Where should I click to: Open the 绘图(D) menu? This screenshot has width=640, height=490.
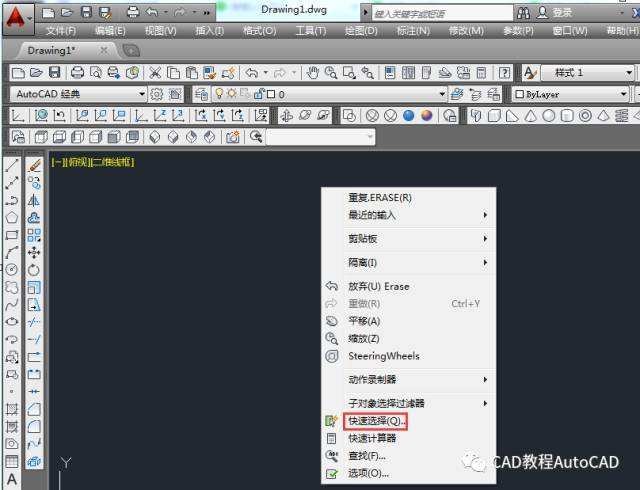361,31
